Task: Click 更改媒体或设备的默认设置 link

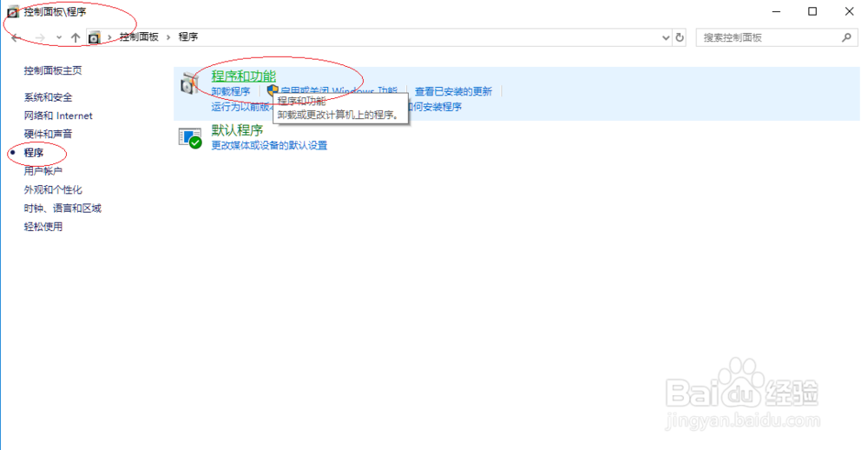Action: (269, 145)
